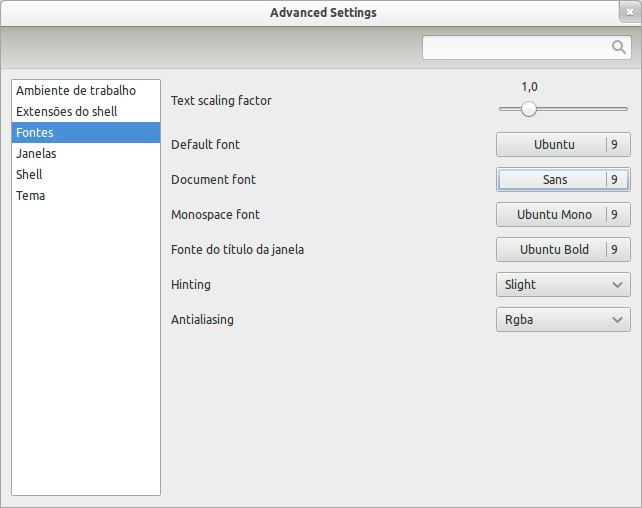Open Extensões do shell section

pyautogui.click(x=66, y=111)
